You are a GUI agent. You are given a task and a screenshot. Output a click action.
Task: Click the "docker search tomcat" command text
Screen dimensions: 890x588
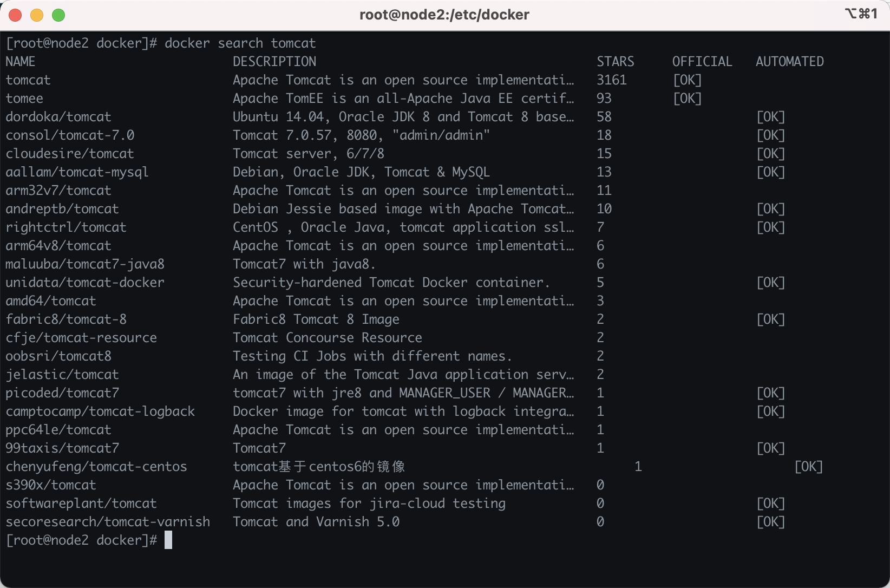pos(240,43)
